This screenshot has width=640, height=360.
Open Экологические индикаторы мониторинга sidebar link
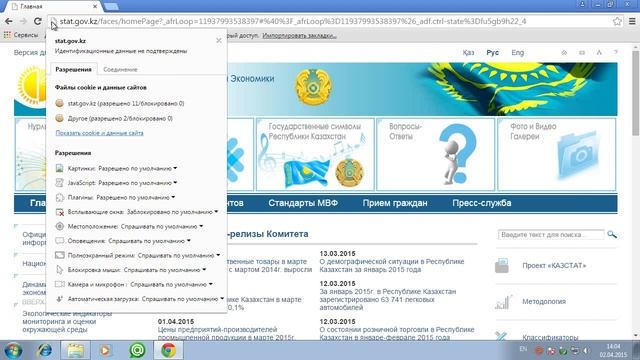(x=67, y=321)
